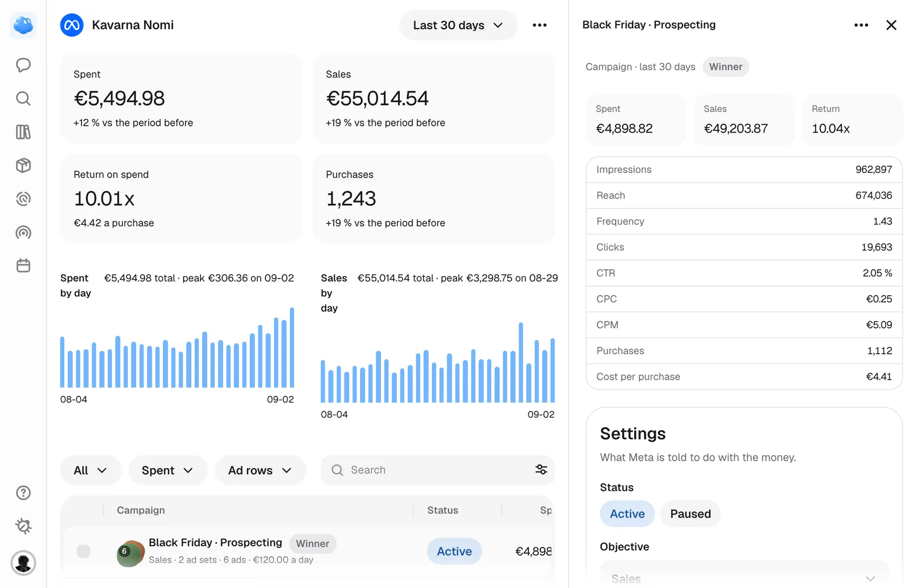Image resolution: width=919 pixels, height=588 pixels.
Task: Select the CPC €0.25 row
Action: (744, 299)
